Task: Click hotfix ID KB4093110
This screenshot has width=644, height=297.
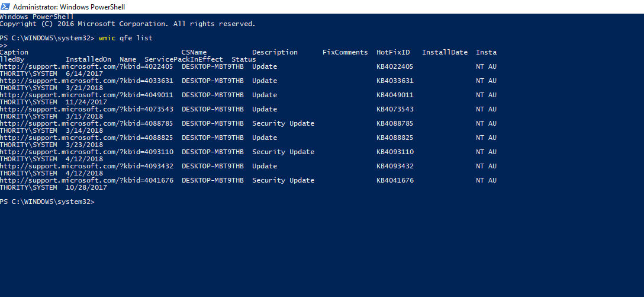Action: pos(395,152)
